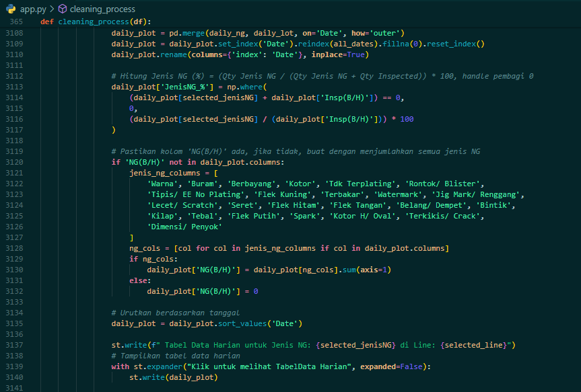Click jenis_ng_columns on line 3121
The width and height of the screenshot is (581, 392).
[x=164, y=173]
